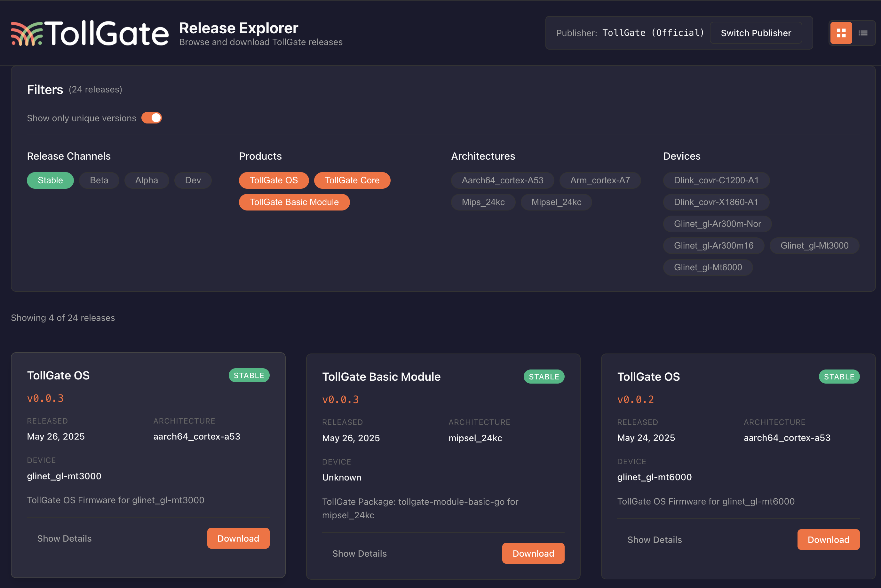Switch to grid view

click(841, 33)
